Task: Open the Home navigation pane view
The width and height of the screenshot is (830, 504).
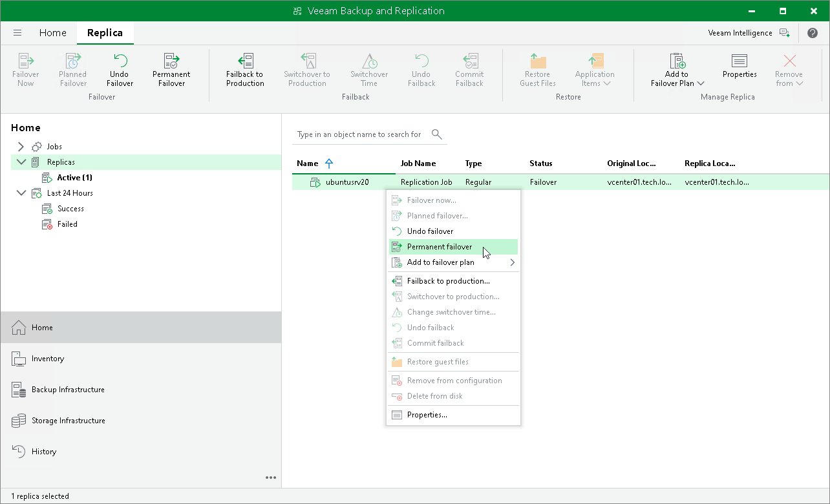Action: pos(141,328)
